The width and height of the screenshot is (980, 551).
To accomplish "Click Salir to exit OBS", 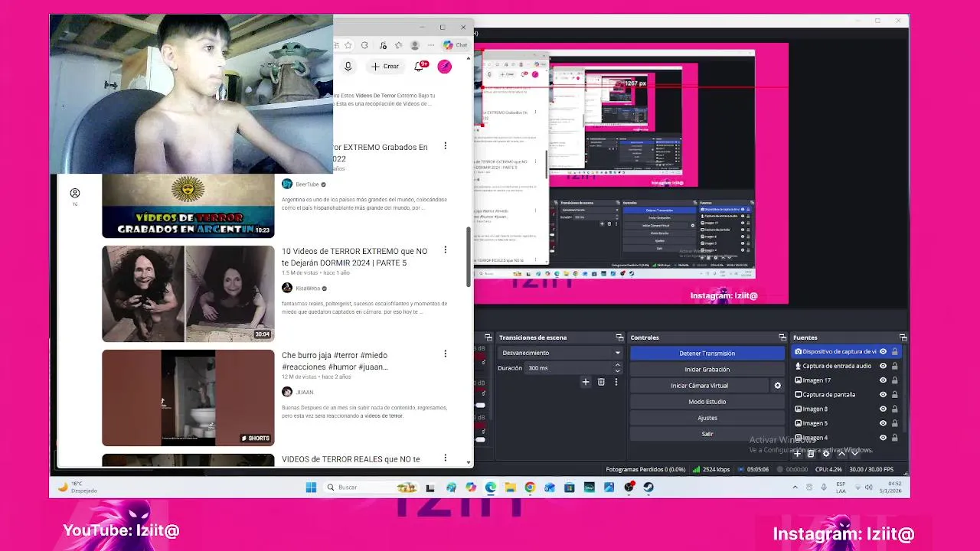I will click(x=707, y=434).
